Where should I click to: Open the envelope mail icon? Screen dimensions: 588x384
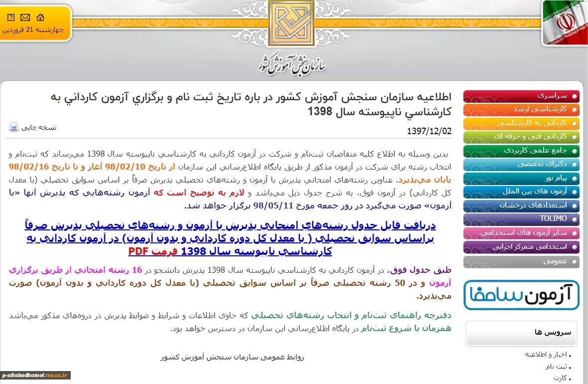[x=25, y=17]
